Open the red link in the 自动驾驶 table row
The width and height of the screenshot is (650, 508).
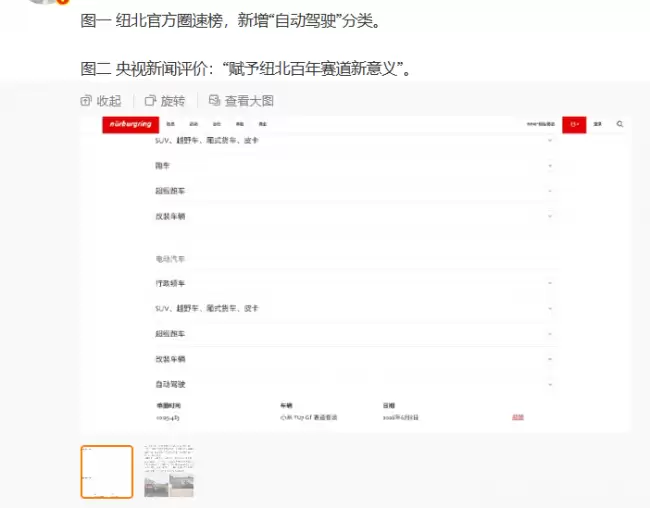coord(518,417)
